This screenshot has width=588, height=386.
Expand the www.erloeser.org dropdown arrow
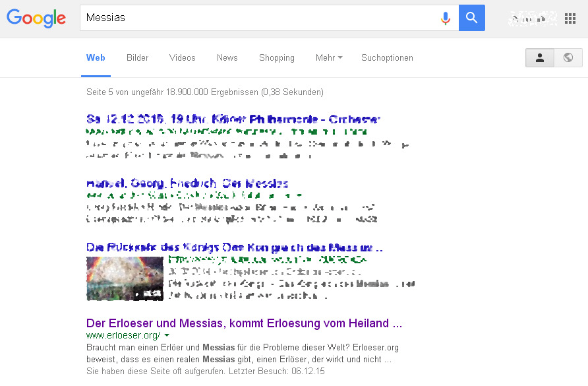click(167, 335)
